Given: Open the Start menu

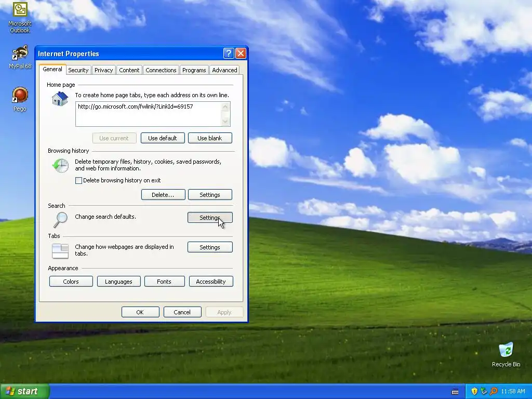Looking at the screenshot, I should (x=25, y=391).
